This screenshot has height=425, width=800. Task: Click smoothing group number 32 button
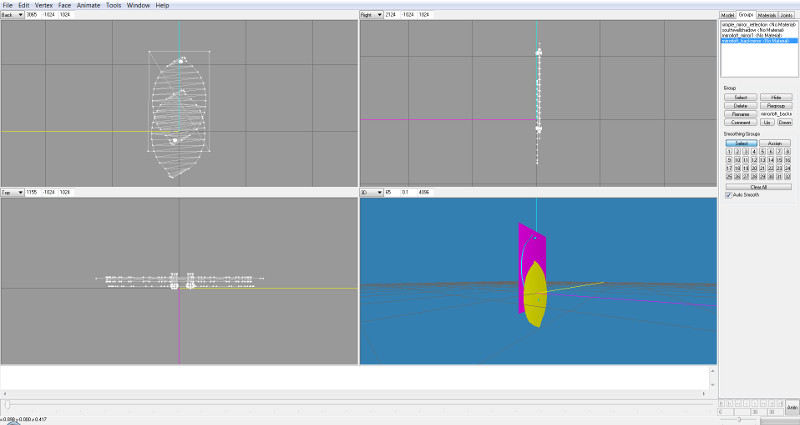pyautogui.click(x=788, y=177)
